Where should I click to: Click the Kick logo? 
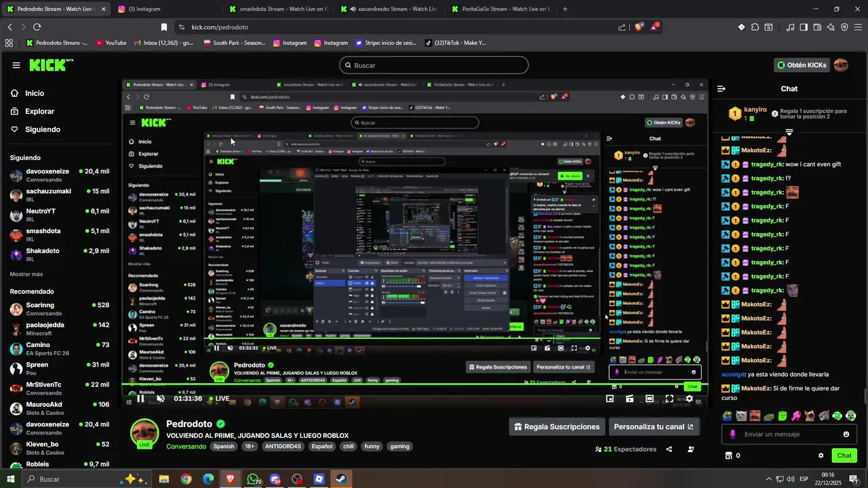[x=47, y=65]
